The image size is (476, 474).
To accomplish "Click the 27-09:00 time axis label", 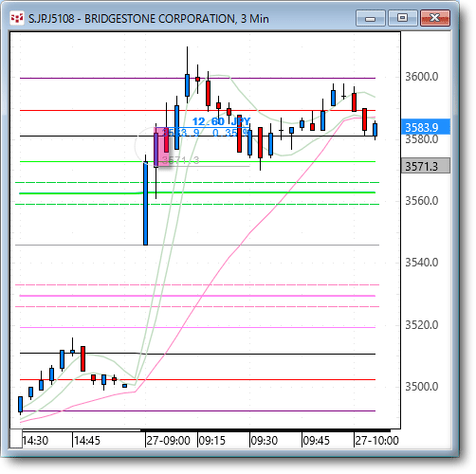I will [169, 440].
